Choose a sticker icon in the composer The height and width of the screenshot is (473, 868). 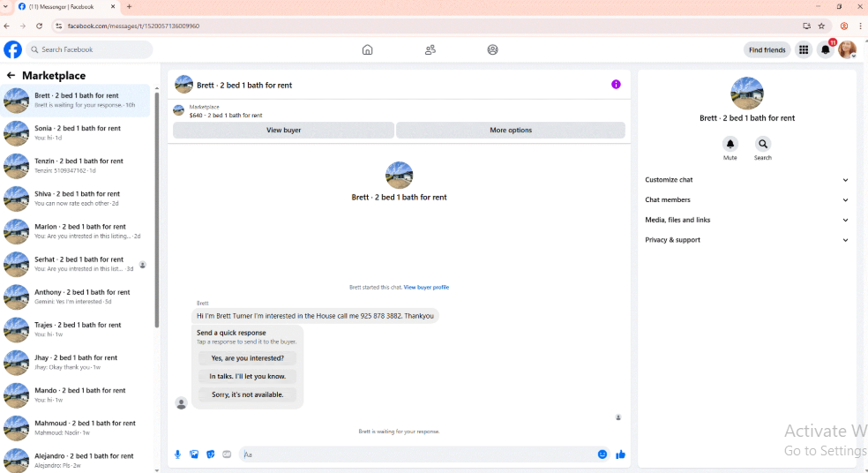click(x=210, y=454)
